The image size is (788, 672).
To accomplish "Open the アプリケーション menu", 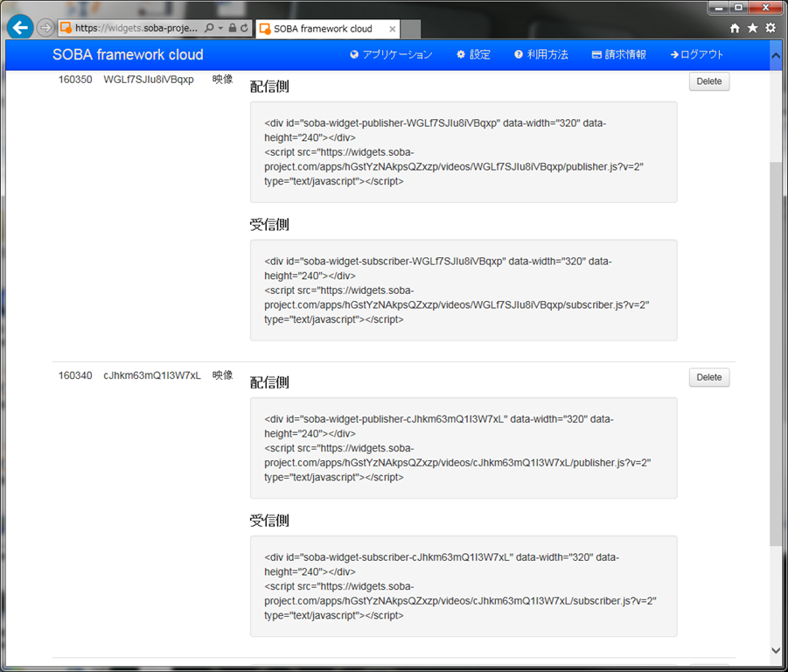I will click(391, 54).
